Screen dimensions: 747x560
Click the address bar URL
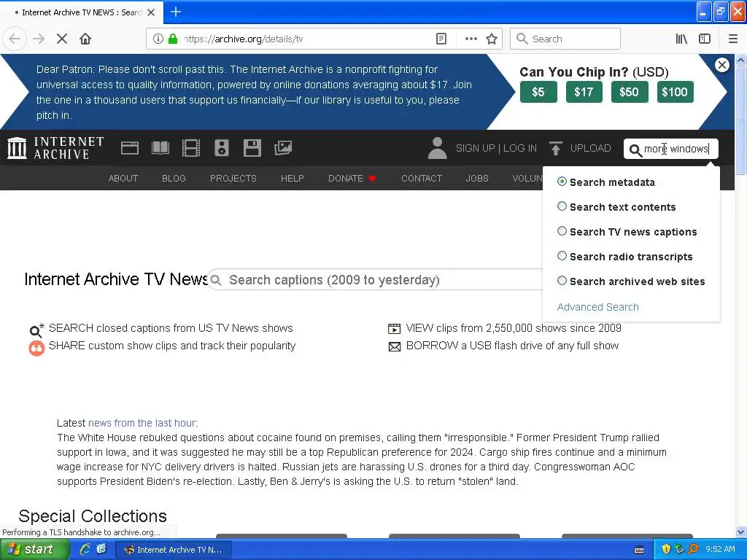click(243, 39)
